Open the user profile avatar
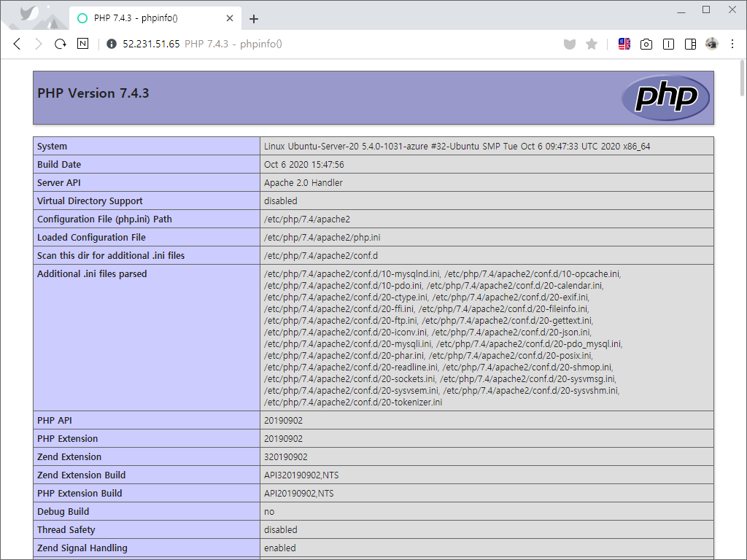The image size is (747, 560). [x=712, y=44]
